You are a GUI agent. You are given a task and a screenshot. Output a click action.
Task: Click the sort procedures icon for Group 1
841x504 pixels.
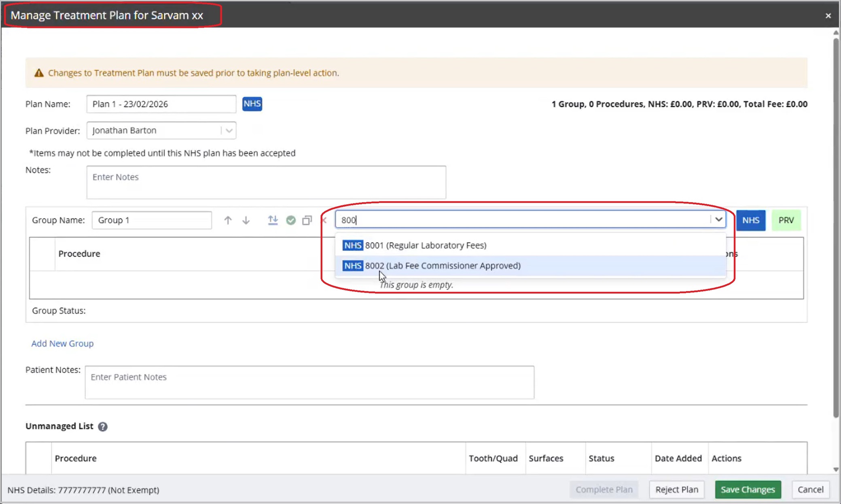point(273,220)
